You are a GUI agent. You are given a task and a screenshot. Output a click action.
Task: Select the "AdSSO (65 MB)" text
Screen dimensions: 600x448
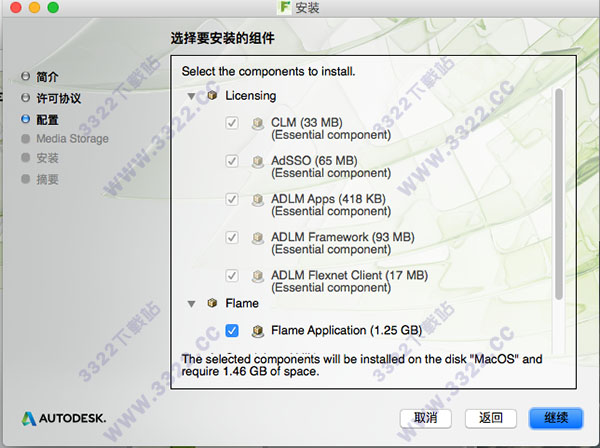coord(314,160)
